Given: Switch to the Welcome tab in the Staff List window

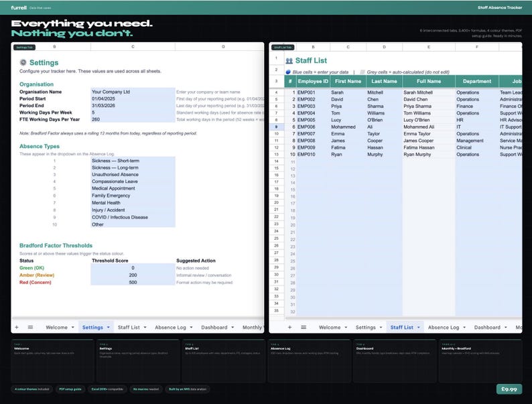Looking at the screenshot, I should point(330,328).
